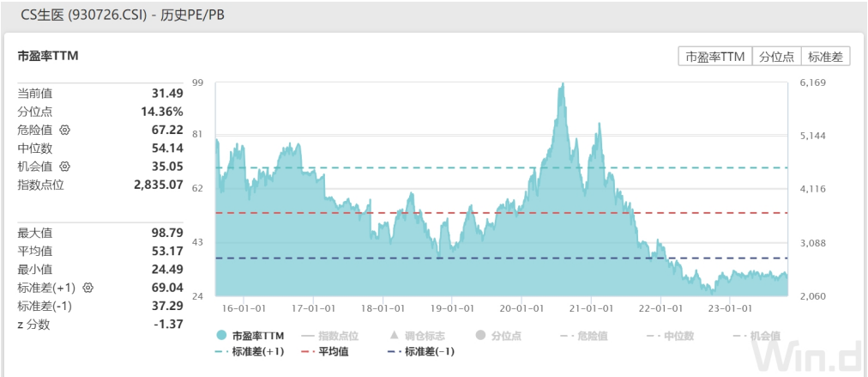Click the 最大值 value 98.79
The image size is (868, 377).
point(168,233)
